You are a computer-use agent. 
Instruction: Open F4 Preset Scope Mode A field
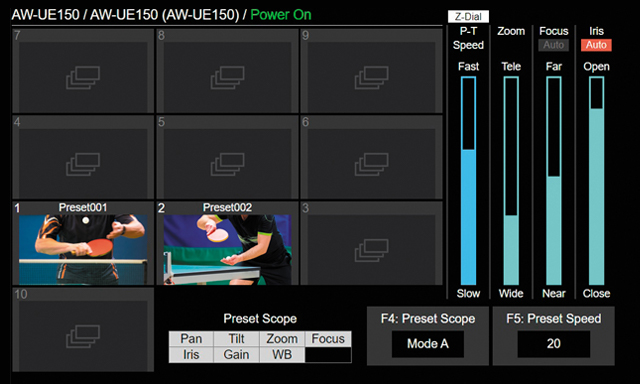428,344
